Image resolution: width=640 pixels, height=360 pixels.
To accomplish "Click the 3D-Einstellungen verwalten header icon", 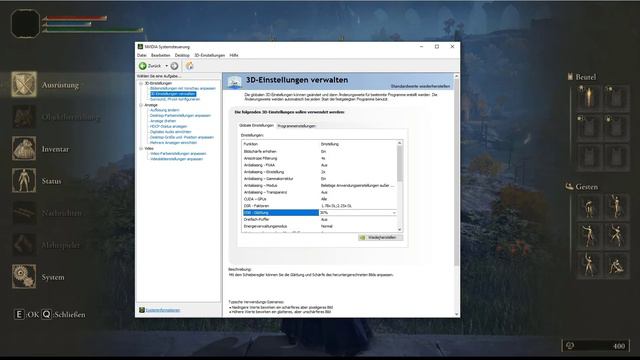I will click(234, 82).
